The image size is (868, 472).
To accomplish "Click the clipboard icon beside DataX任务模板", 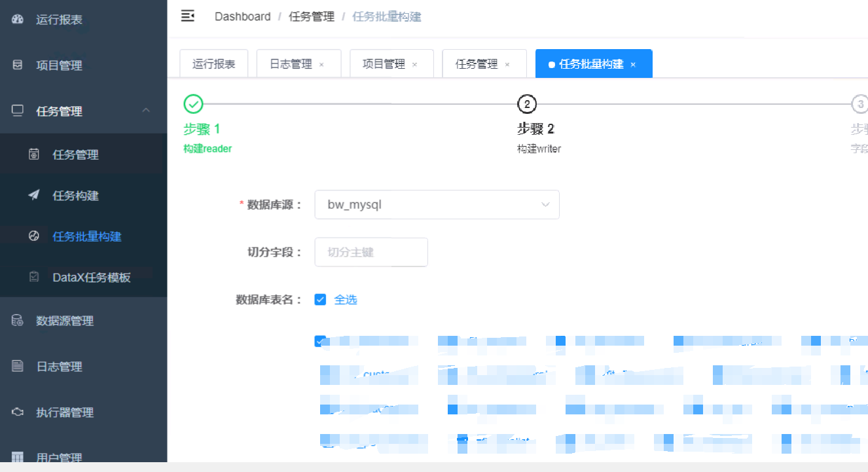I will [34, 277].
